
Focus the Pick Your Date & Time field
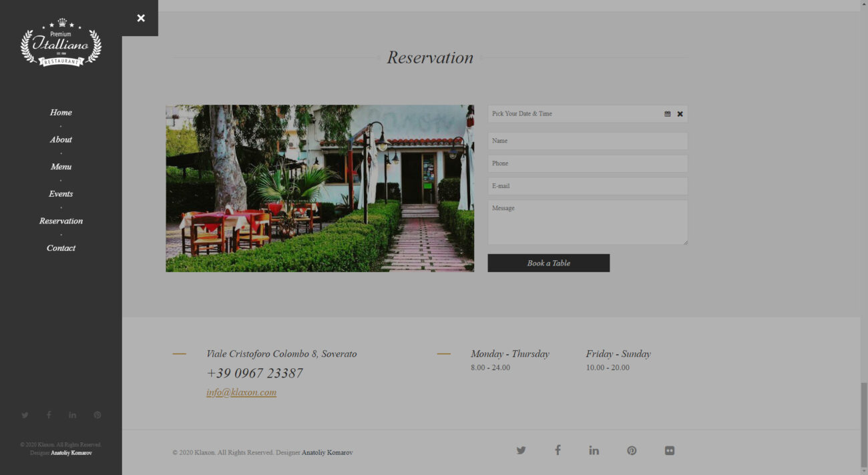tap(574, 114)
